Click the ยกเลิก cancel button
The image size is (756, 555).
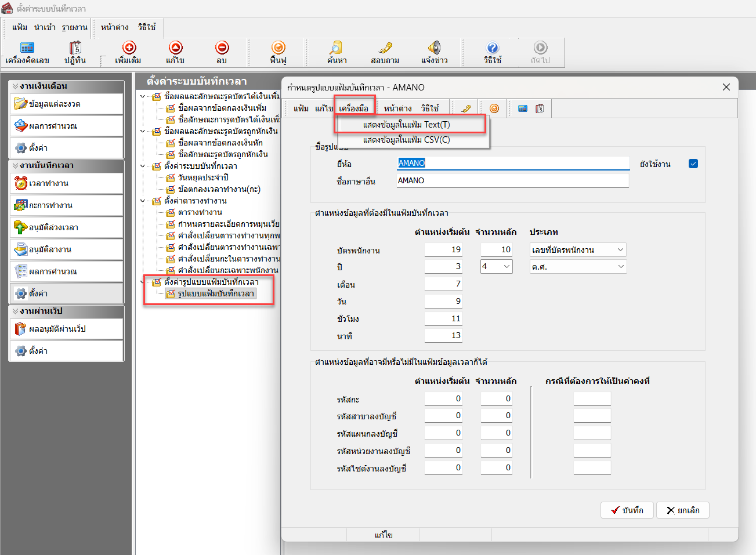pos(683,510)
